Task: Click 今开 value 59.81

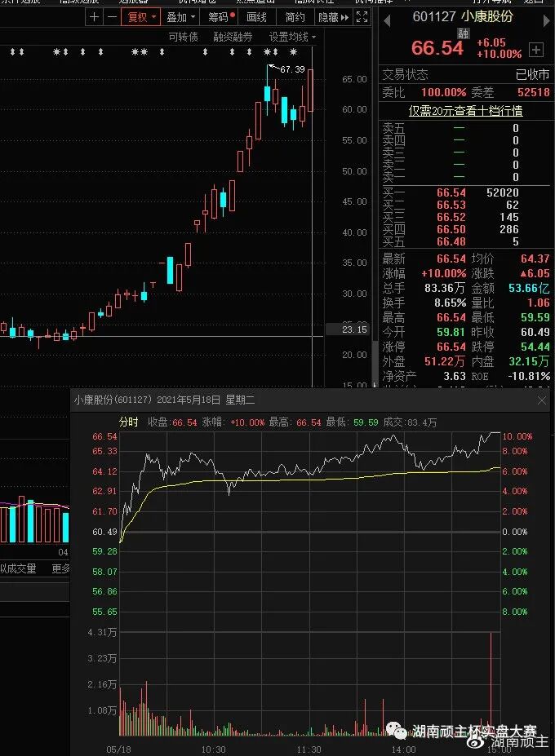Action: [x=451, y=332]
